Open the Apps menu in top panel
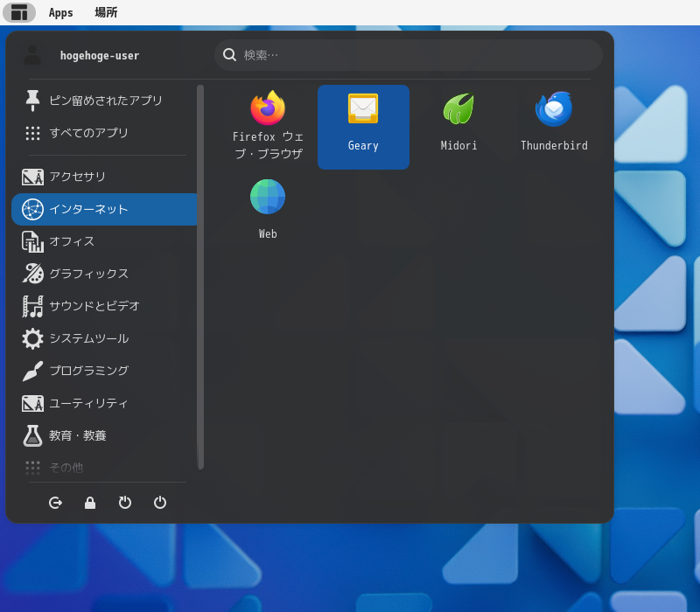The width and height of the screenshot is (700, 612). click(60, 12)
